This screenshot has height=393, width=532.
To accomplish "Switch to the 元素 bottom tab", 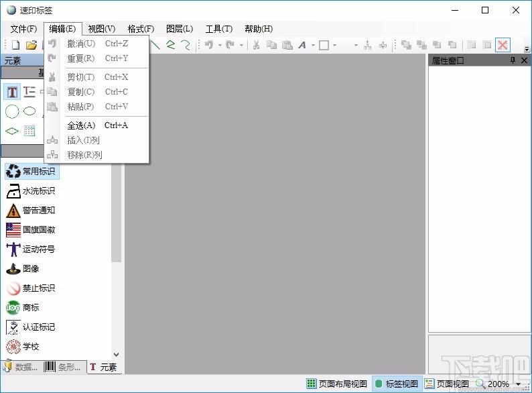I will pyautogui.click(x=103, y=367).
